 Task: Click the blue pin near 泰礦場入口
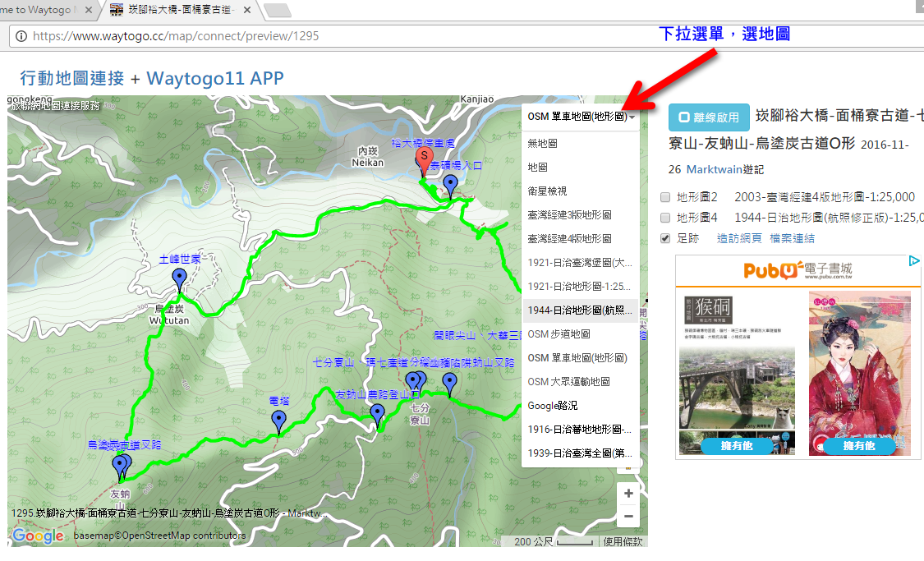tap(450, 184)
